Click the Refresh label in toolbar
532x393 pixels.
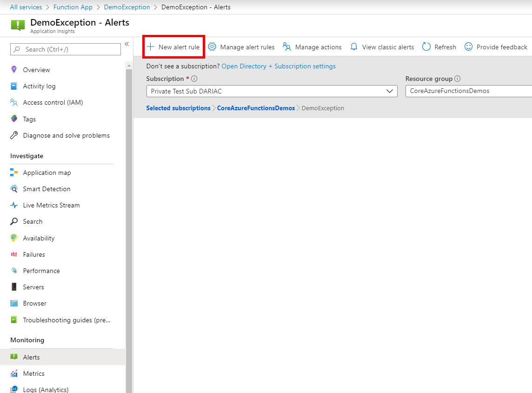pyautogui.click(x=445, y=47)
